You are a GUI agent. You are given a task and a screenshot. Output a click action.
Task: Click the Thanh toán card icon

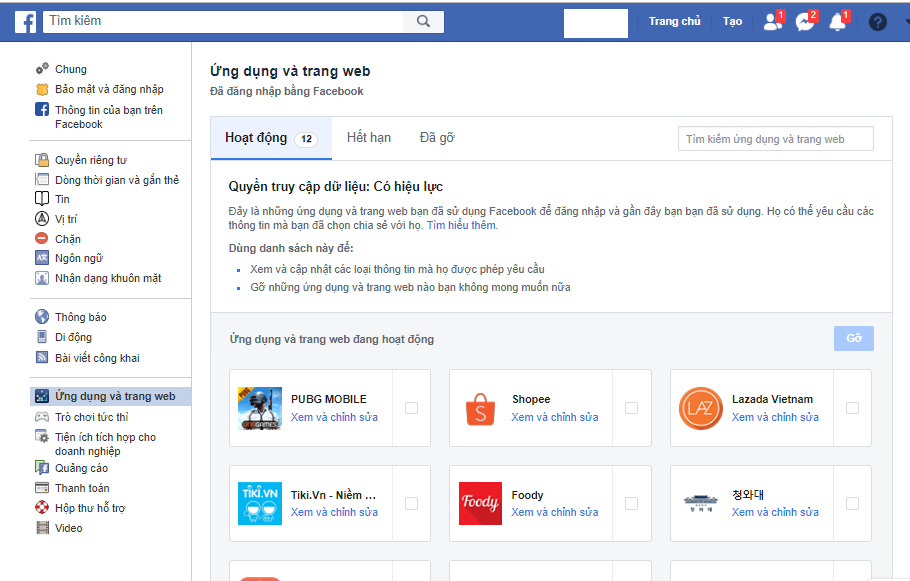(42, 488)
